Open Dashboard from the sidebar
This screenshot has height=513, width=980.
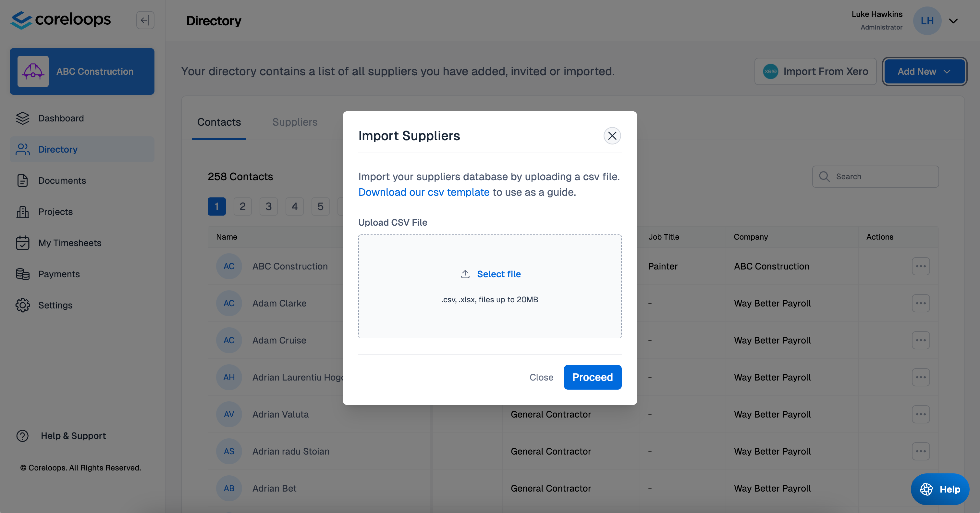tap(82, 119)
